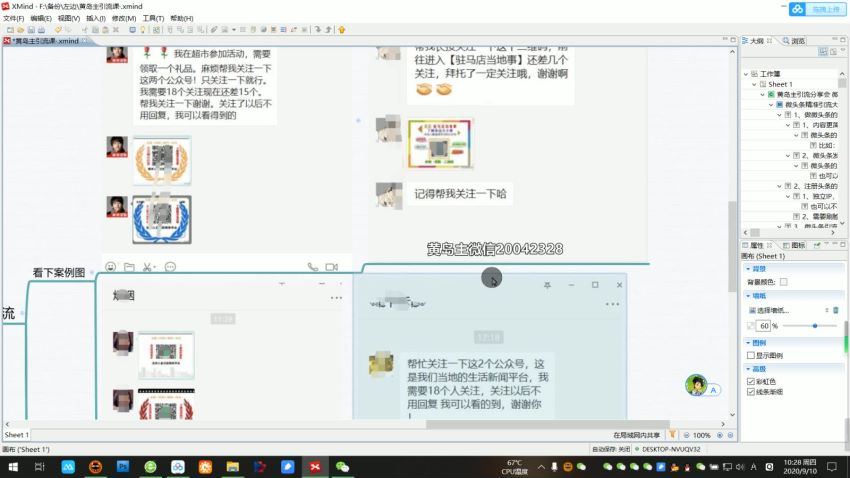850x478 pixels.
Task: Collapse the '2、注册头条的' outline node
Action: [x=780, y=186]
